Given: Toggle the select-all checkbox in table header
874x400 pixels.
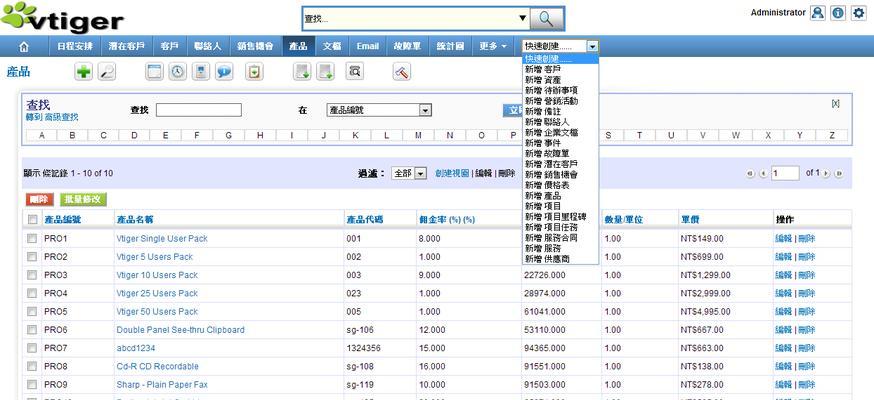Looking at the screenshot, I should point(32,220).
